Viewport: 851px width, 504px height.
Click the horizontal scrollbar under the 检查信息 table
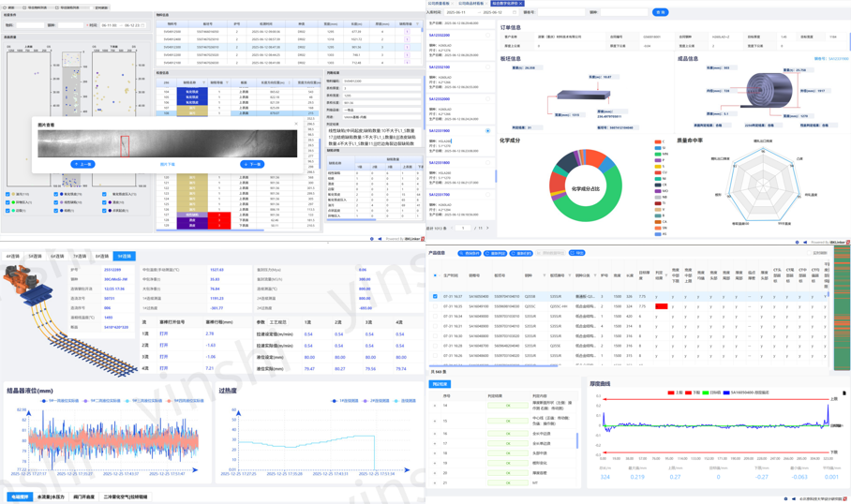click(210, 230)
